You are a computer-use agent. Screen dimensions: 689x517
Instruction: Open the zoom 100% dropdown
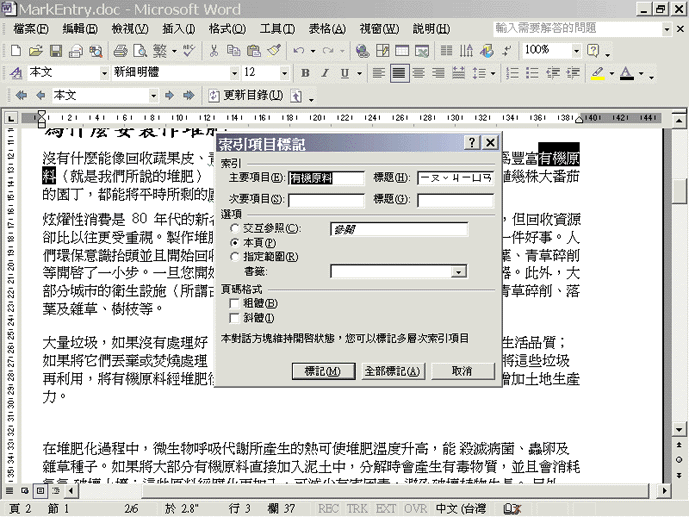576,51
